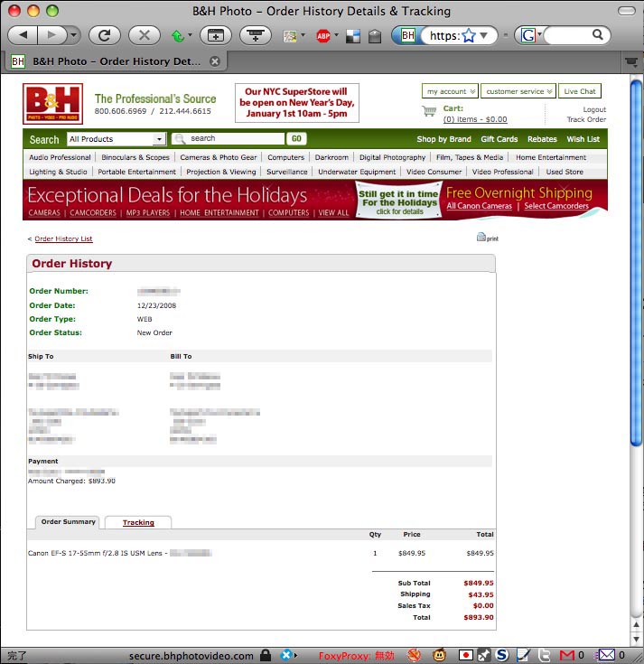Click into the site search field

pos(229,138)
